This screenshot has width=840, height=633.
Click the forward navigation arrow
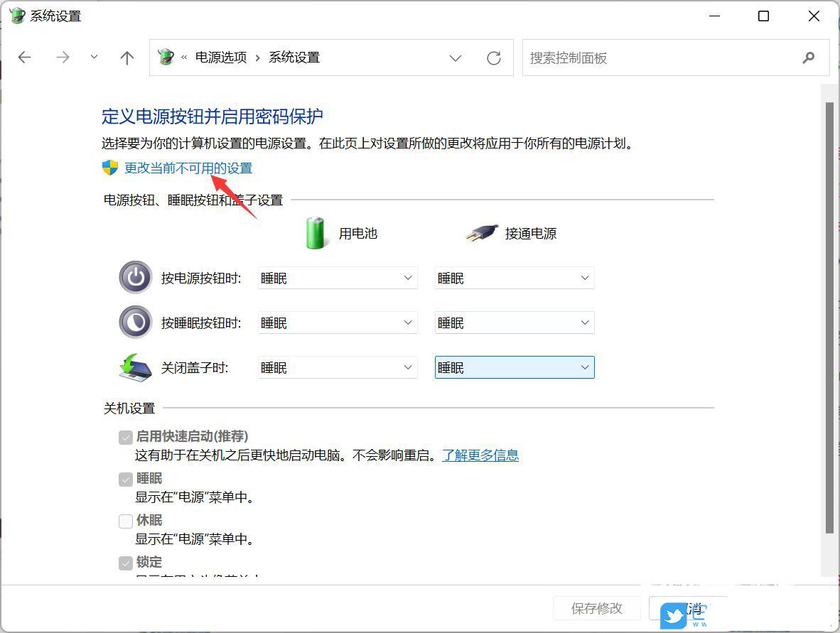[x=63, y=58]
